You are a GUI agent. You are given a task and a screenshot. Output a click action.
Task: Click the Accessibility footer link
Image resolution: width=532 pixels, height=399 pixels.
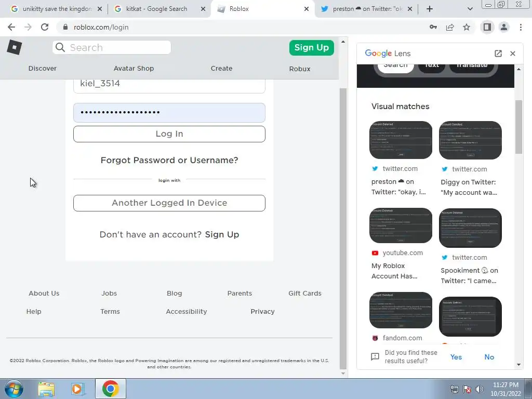point(187,312)
